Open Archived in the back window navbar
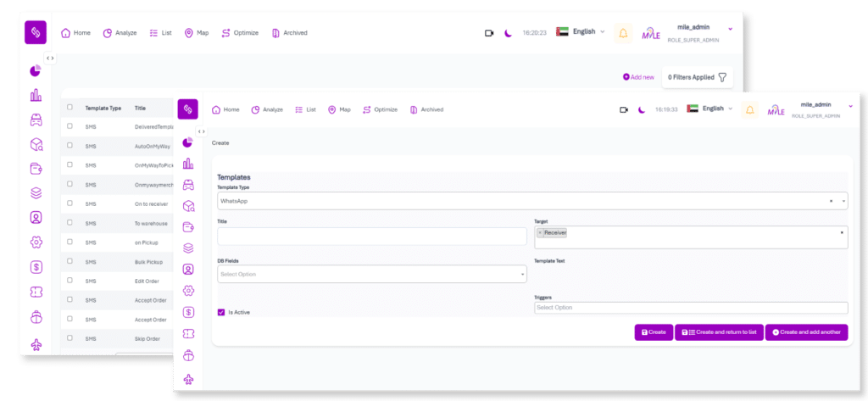The height and width of the screenshot is (401, 868). (x=290, y=33)
